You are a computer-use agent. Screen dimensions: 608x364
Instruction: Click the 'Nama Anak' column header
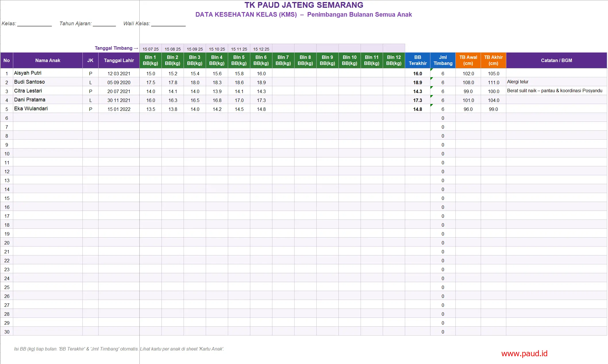tap(48, 60)
